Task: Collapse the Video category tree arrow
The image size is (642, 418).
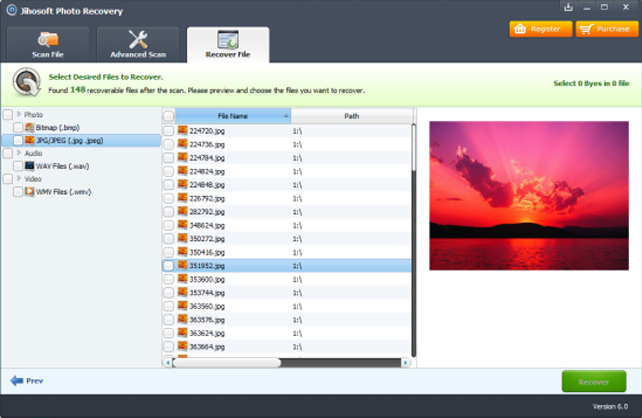Action: click(18, 179)
